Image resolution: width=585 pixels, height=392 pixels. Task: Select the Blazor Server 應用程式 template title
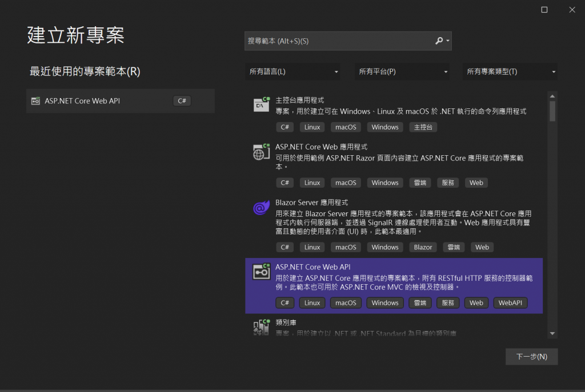point(311,203)
